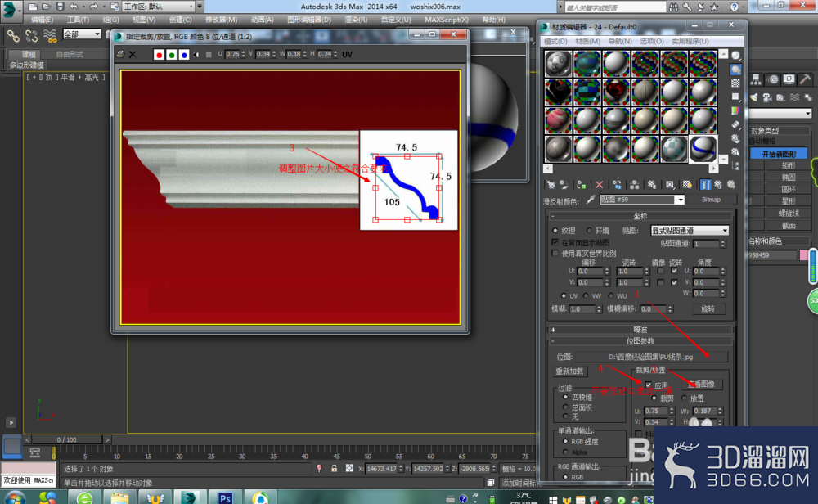Select the 放置 (Place) radio button
The width and height of the screenshot is (818, 504).
coord(685,398)
